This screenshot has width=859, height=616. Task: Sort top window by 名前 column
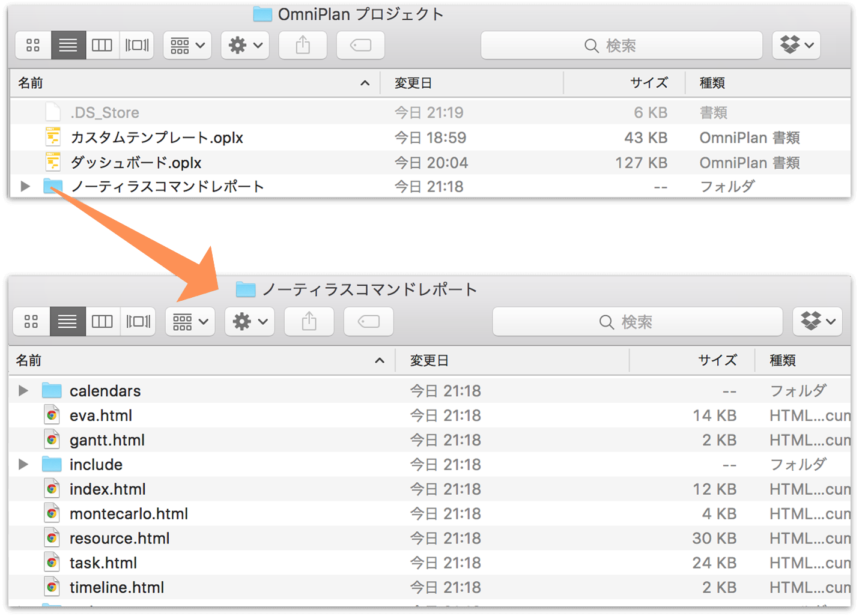[195, 83]
